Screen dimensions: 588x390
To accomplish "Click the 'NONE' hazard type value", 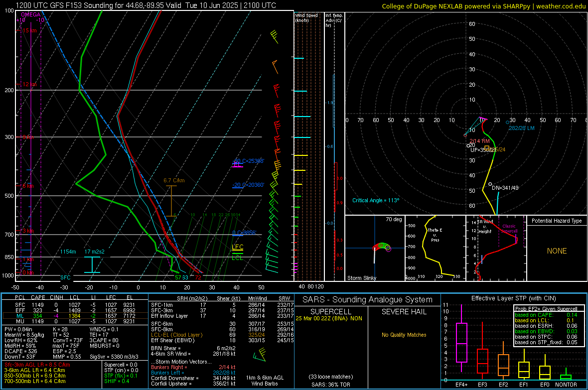I will coord(557,251).
